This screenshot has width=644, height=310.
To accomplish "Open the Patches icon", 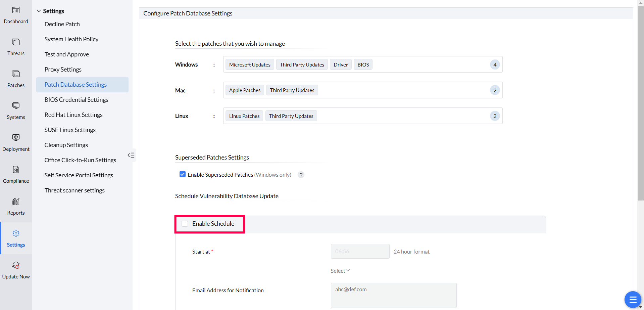I will pos(16,74).
